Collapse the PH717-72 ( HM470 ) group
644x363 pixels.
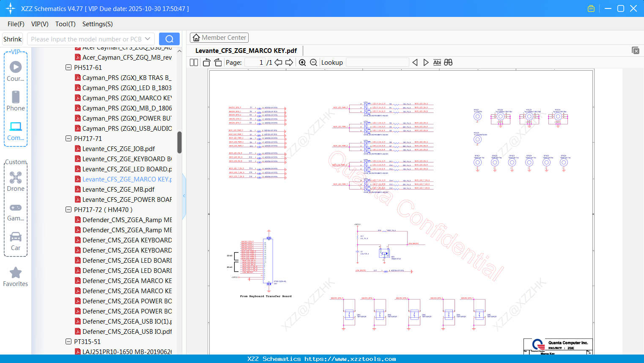coord(69,209)
